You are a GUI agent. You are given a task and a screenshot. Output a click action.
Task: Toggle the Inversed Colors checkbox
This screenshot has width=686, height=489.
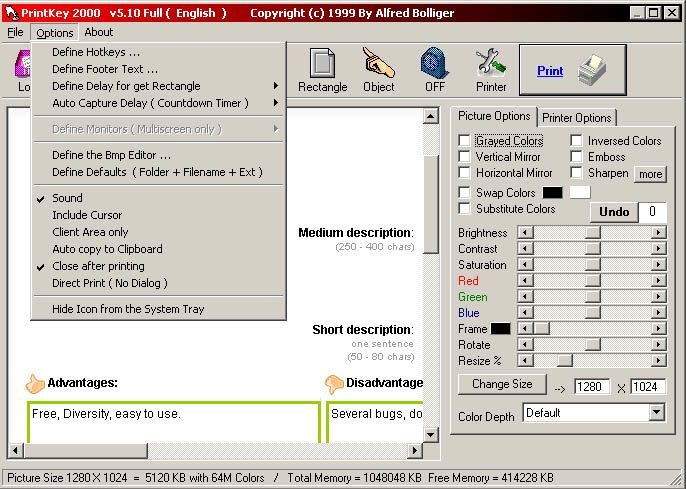coord(576,141)
